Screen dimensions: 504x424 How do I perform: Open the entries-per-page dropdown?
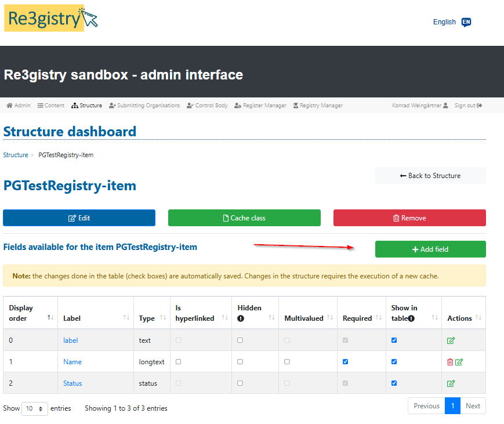35,408
